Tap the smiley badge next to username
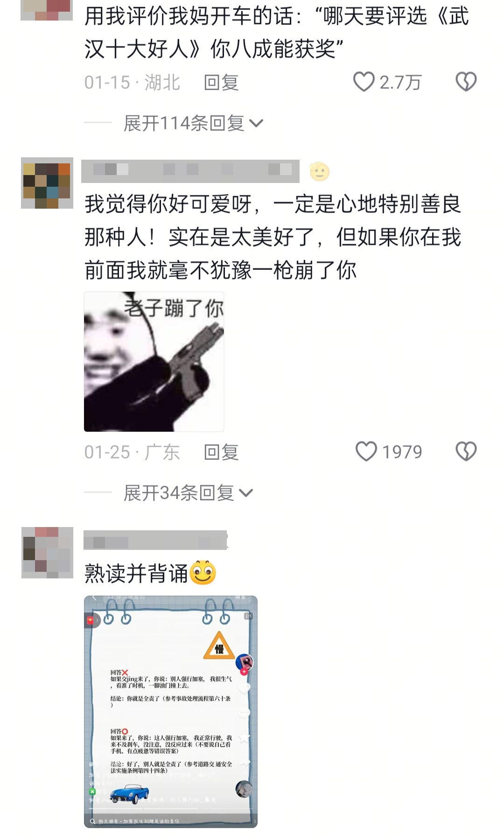The width and height of the screenshot is (504, 837). pyautogui.click(x=320, y=172)
